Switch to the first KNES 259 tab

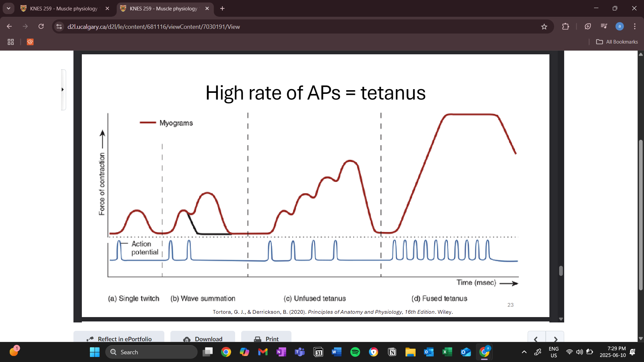64,8
